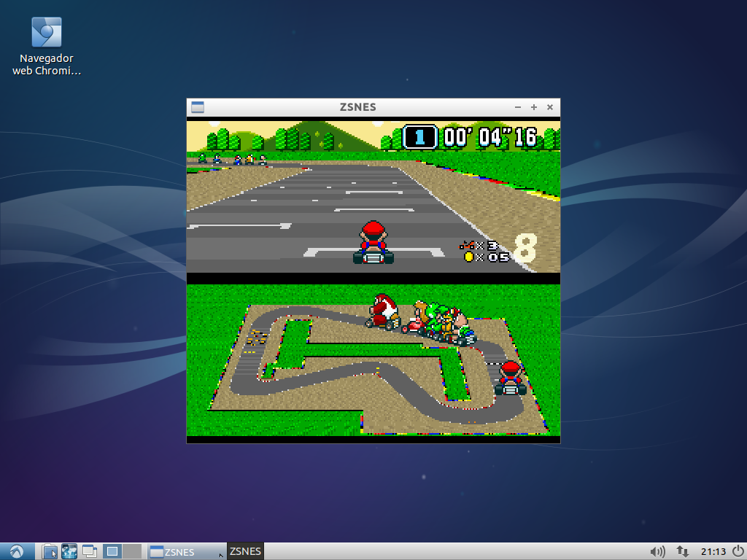Close the ZSNES emulator window
The width and height of the screenshot is (747, 560).
click(550, 107)
